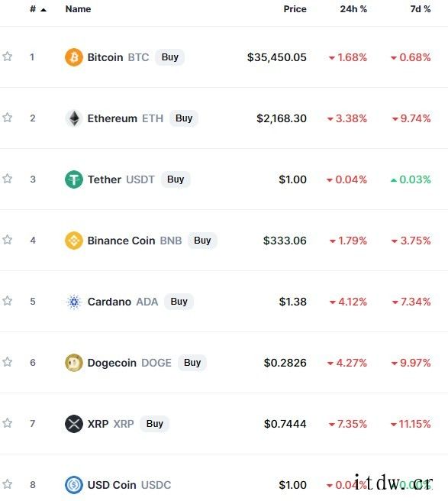Click Buy button next to Ethereum
The height and width of the screenshot is (501, 448).
click(x=184, y=118)
